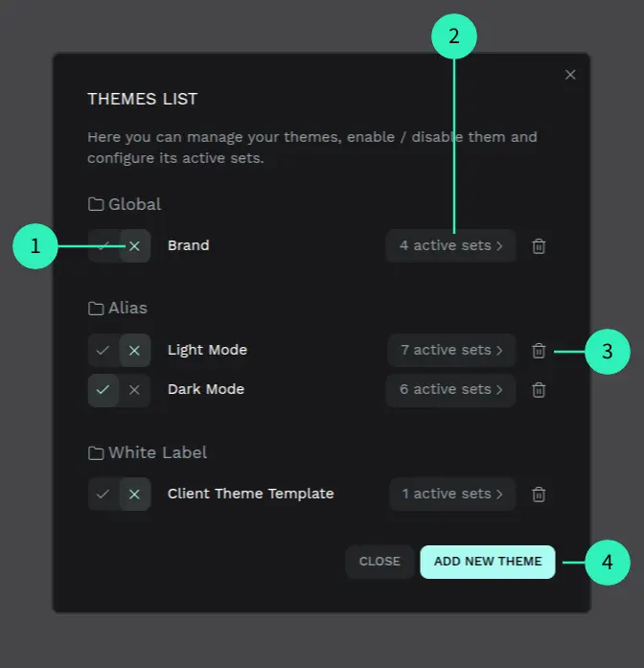The height and width of the screenshot is (668, 644).
Task: Close the Themes List dialog with X
Action: pos(570,75)
